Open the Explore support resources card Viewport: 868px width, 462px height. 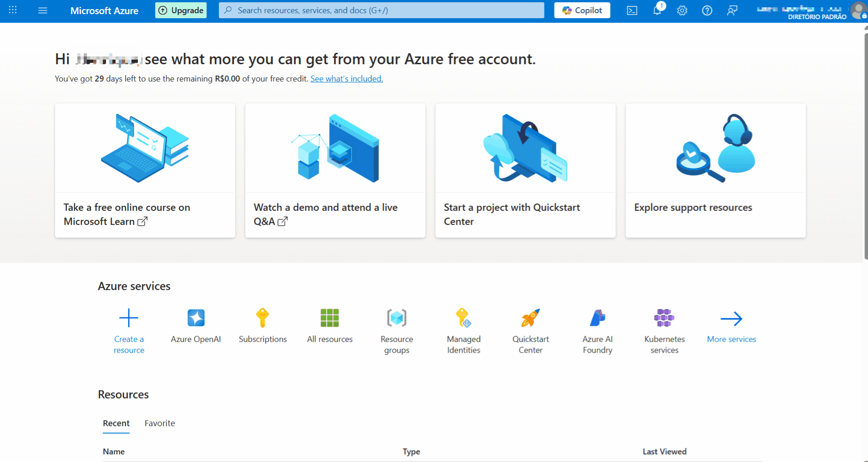pos(715,170)
